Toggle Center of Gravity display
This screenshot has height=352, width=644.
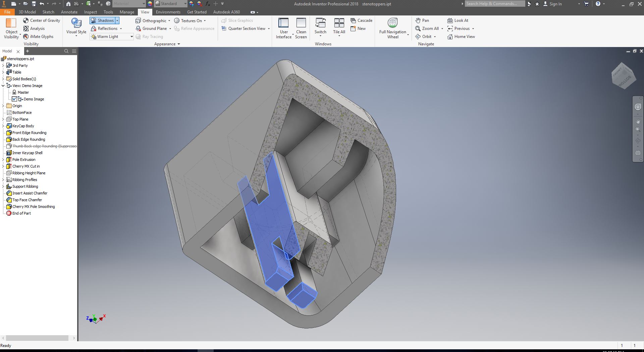pos(42,20)
